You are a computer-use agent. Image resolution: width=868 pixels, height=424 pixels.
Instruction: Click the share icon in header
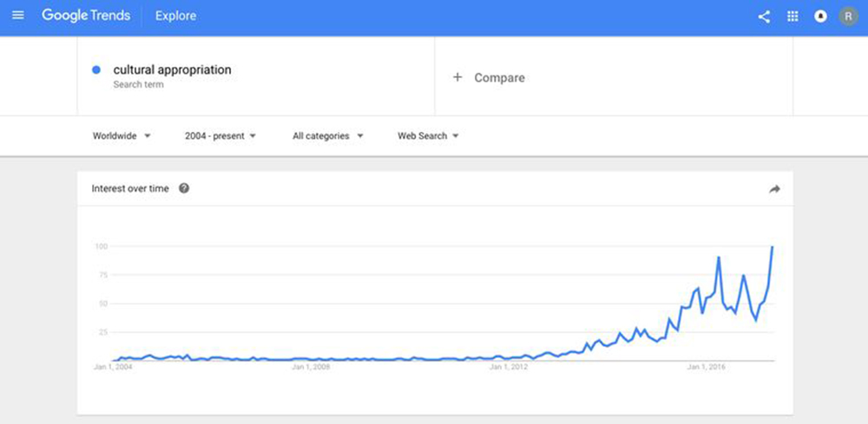click(764, 16)
